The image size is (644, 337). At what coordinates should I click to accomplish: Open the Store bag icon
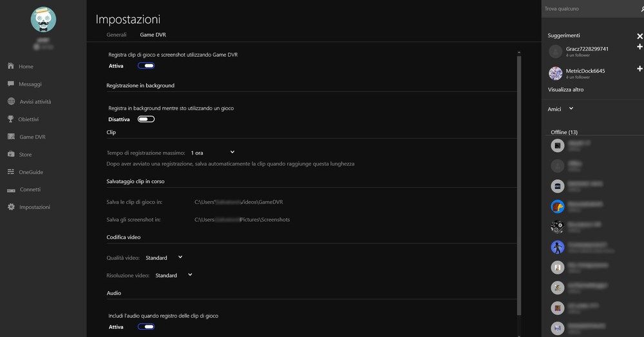11,154
